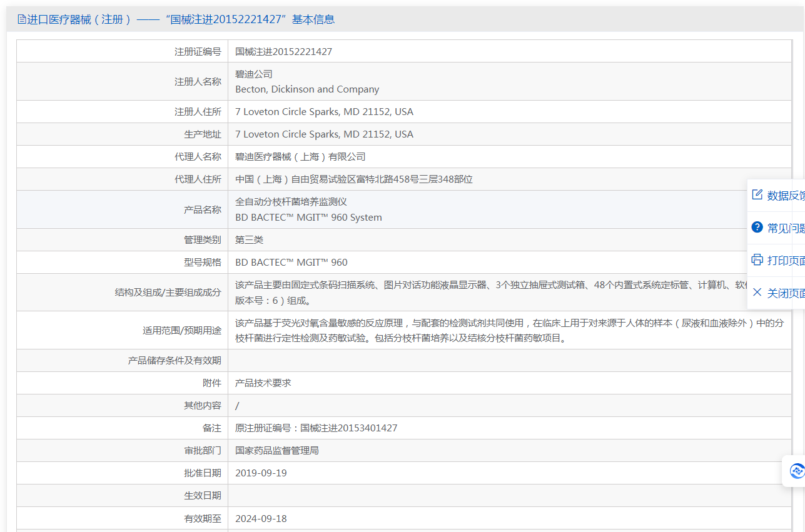Click the 产品储存条件及有效期 label
This screenshot has height=532, width=805.
(175, 360)
